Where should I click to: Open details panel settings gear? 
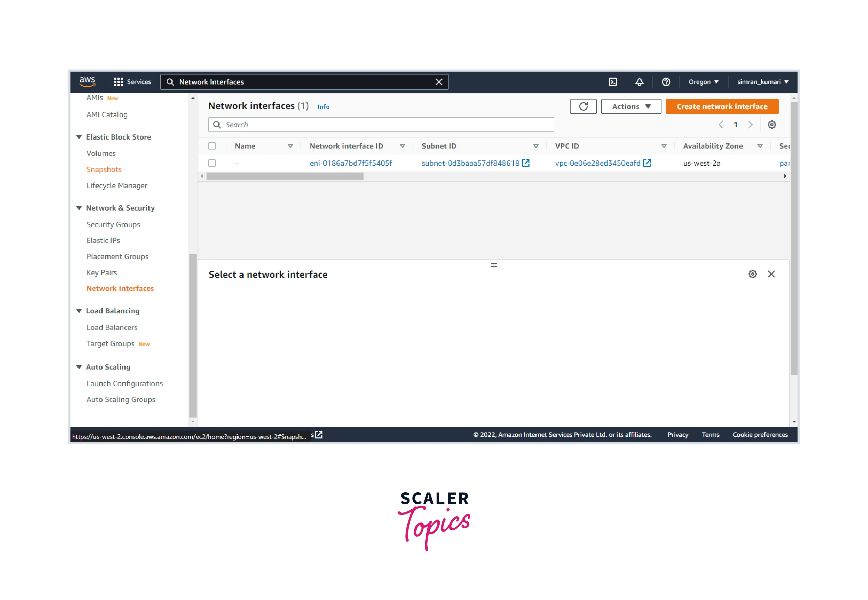pyautogui.click(x=753, y=274)
